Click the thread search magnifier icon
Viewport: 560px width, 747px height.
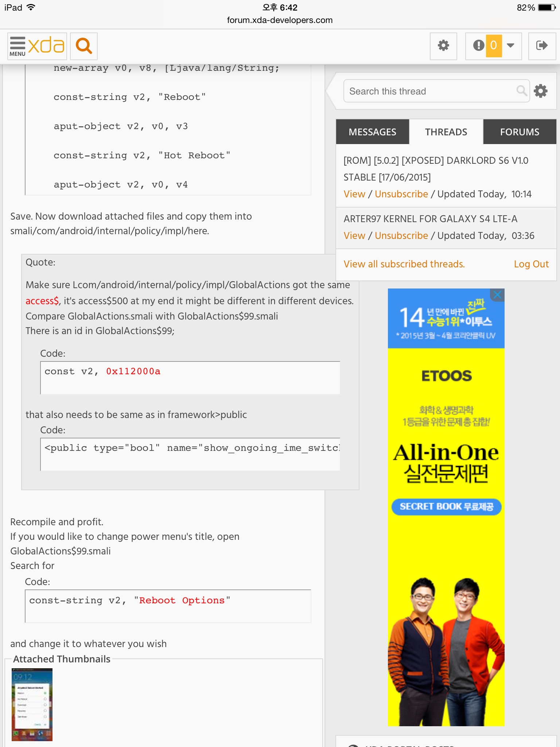click(522, 90)
